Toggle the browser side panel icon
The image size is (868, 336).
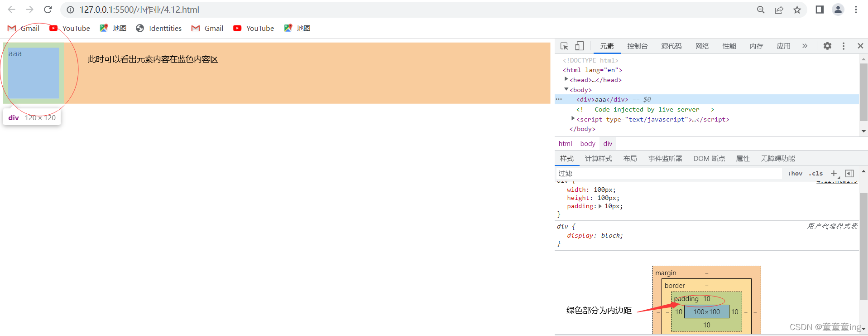820,10
